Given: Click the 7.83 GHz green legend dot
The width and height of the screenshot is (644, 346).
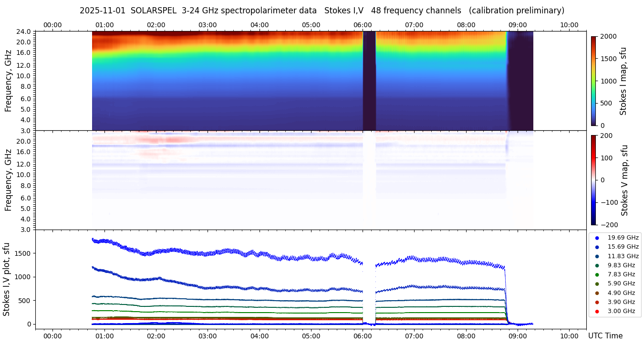Looking at the screenshot, I should tap(597, 274).
